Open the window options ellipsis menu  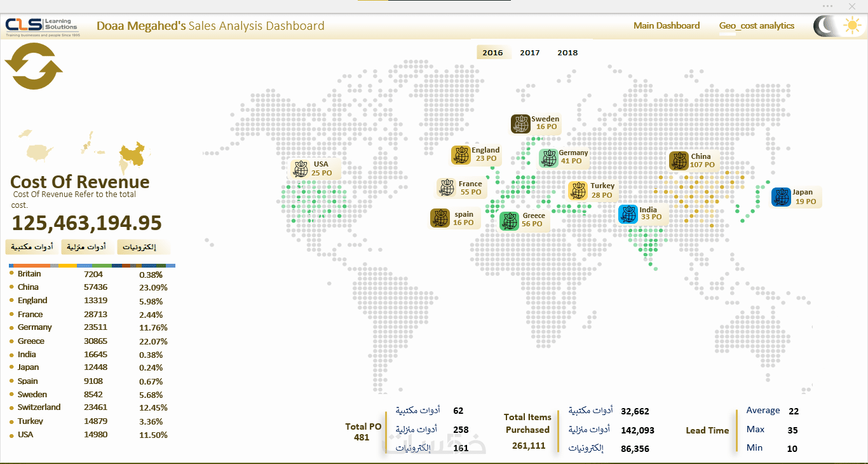[x=827, y=6]
